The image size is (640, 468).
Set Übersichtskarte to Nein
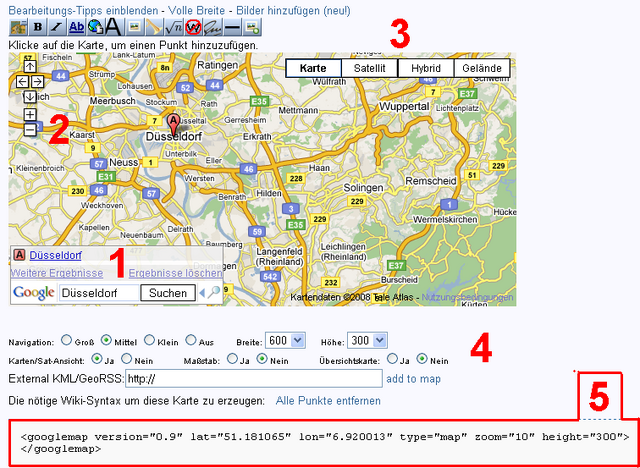tap(422, 359)
